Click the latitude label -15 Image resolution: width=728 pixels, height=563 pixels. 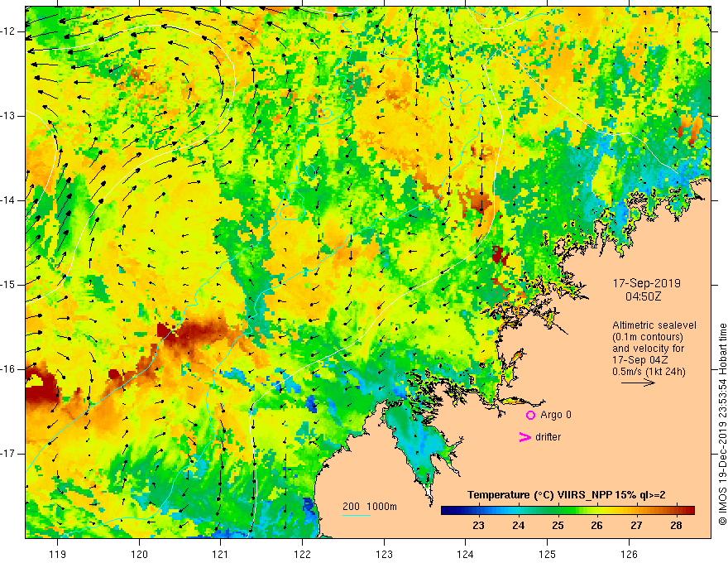click(8, 285)
